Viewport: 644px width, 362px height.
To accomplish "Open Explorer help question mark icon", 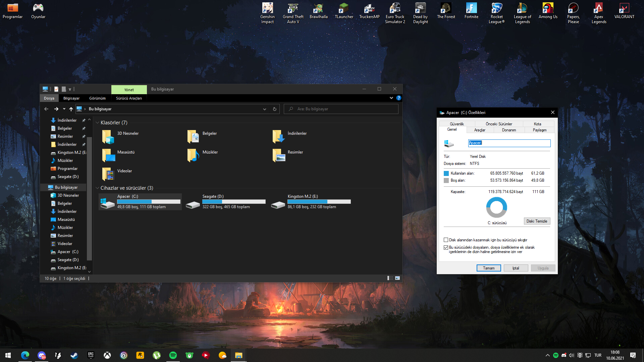I will pyautogui.click(x=398, y=98).
